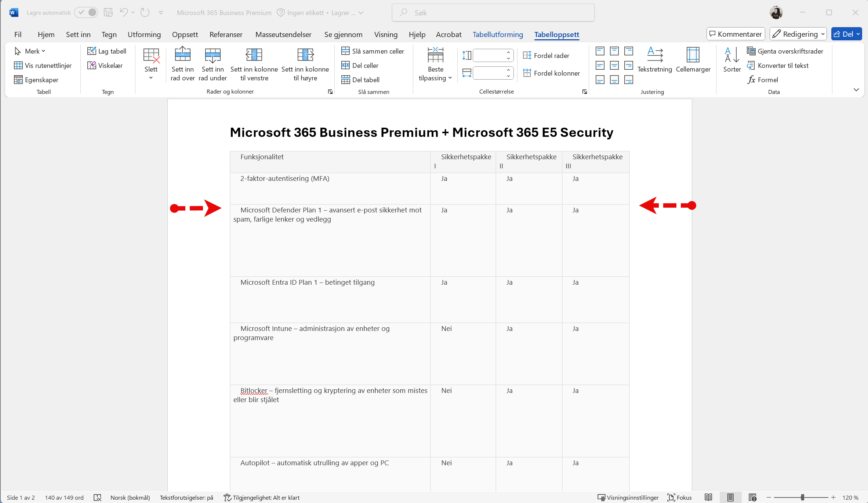Image resolution: width=868 pixels, height=503 pixels.
Task: Switch to the Hjem tab
Action: click(46, 34)
